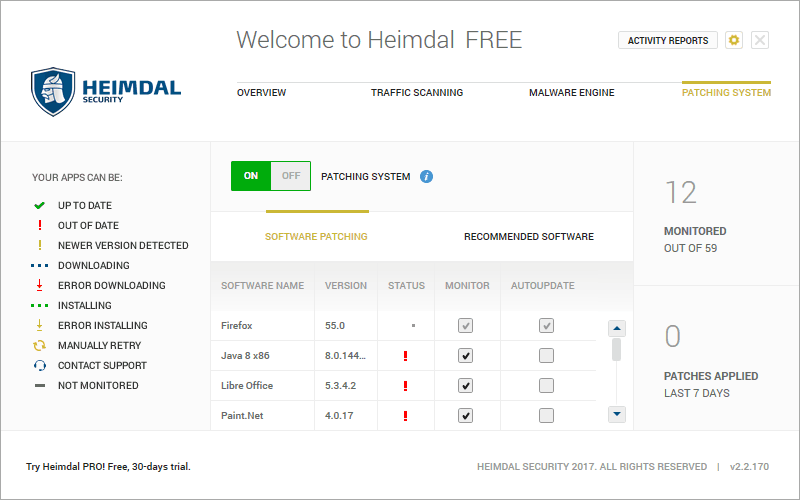The image size is (800, 500).
Task: Click the Version column header
Action: pos(346,286)
